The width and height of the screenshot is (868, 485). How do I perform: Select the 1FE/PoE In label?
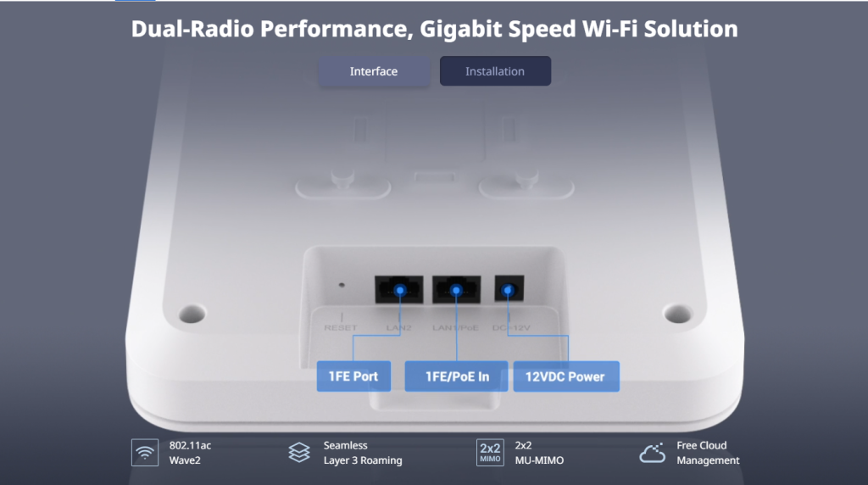(456, 376)
